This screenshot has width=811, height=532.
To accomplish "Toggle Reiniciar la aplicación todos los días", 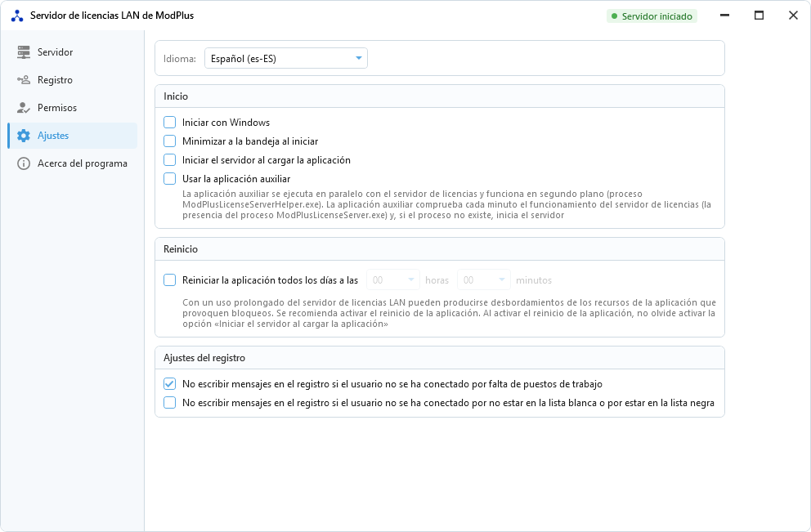I will [170, 280].
